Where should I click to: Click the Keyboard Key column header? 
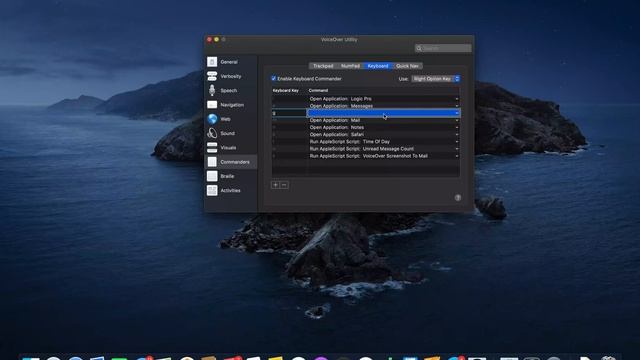coord(286,90)
